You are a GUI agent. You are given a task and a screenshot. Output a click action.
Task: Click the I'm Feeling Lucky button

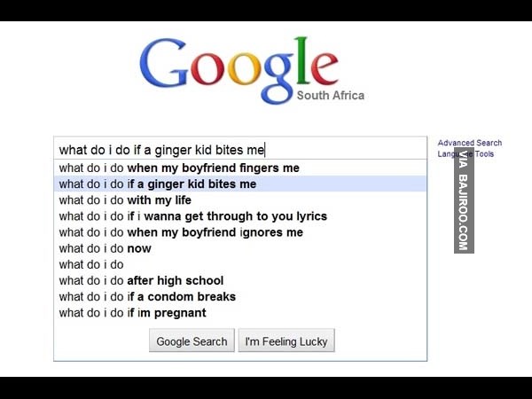tap(286, 340)
